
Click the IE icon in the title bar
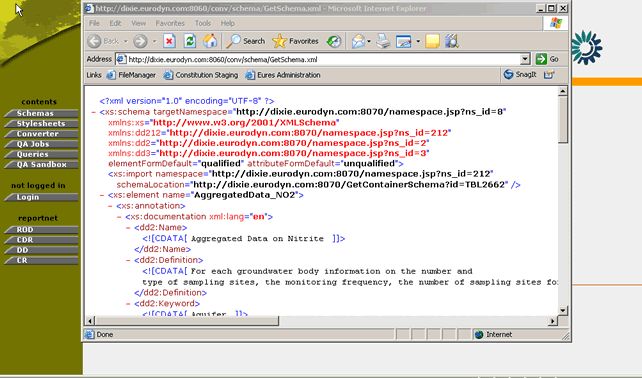89,8
